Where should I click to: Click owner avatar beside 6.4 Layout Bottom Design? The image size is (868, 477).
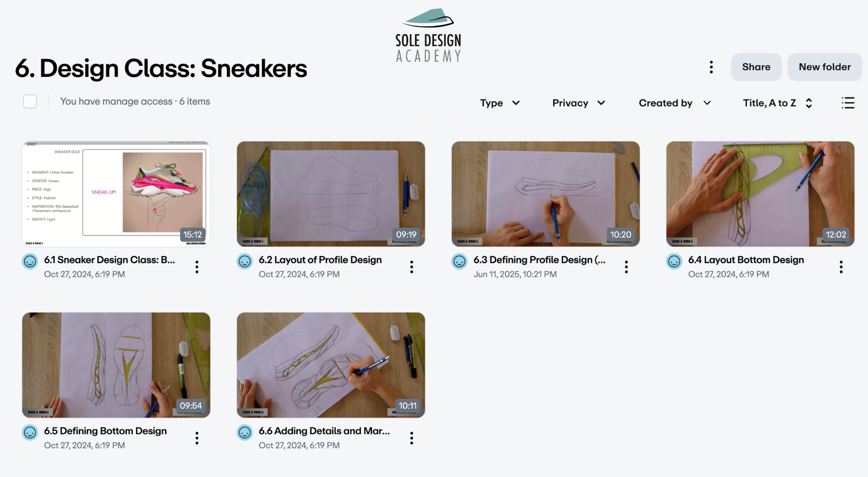tap(674, 261)
